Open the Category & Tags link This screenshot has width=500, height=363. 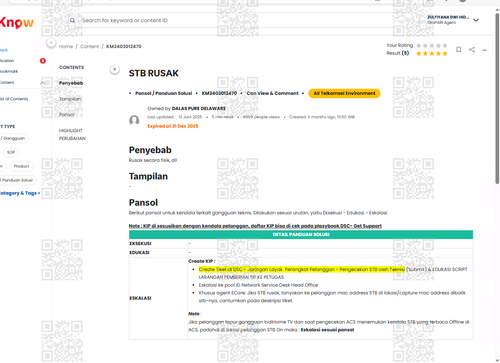coord(20,193)
